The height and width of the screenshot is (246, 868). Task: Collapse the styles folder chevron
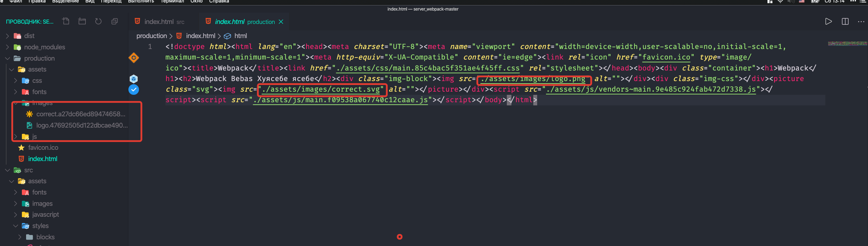tap(16, 226)
